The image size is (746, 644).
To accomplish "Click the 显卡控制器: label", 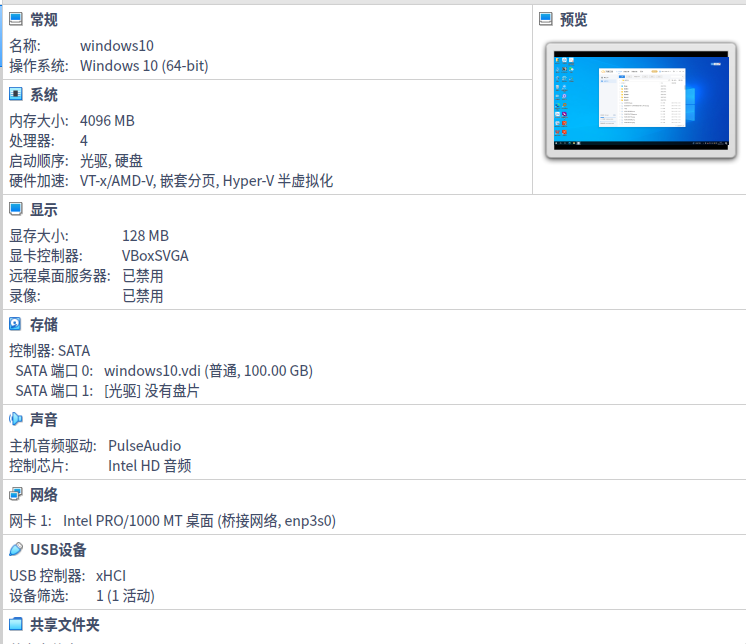I will coord(46,256).
